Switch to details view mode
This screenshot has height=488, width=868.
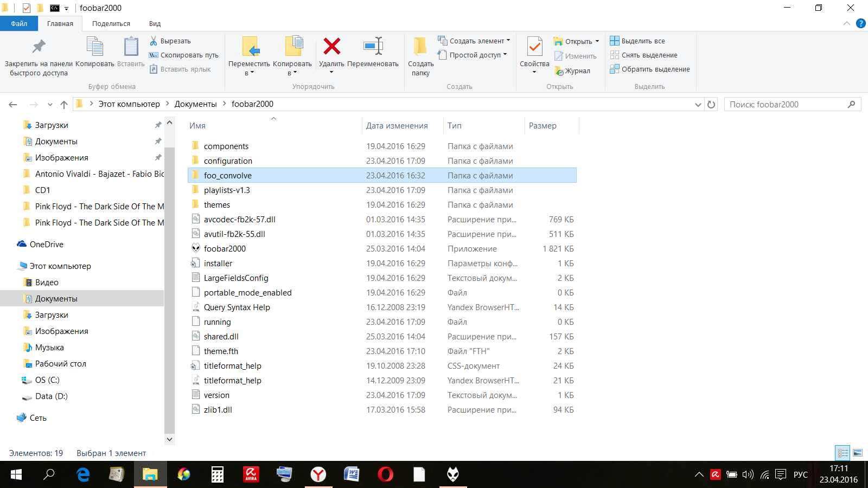click(x=843, y=453)
